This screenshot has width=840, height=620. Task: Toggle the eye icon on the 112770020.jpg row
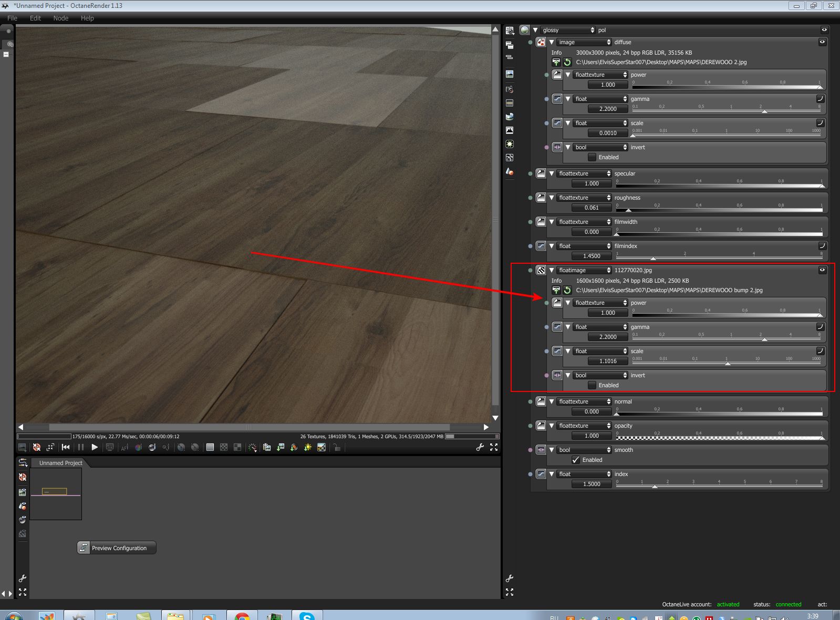pos(823,270)
